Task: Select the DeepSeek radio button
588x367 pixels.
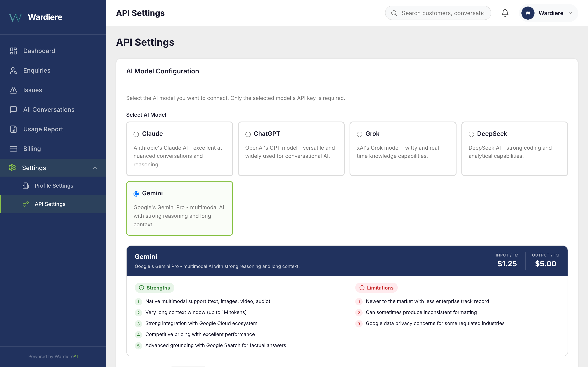Action: coord(471,134)
